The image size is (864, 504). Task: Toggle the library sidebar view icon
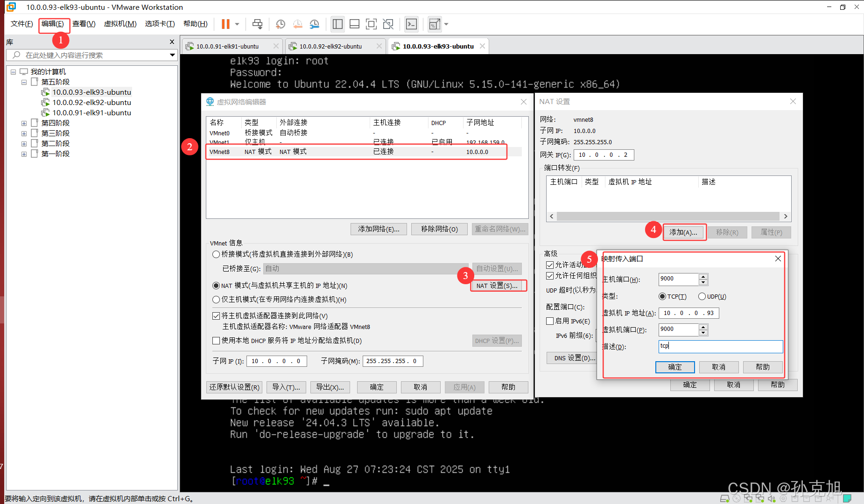[337, 24]
